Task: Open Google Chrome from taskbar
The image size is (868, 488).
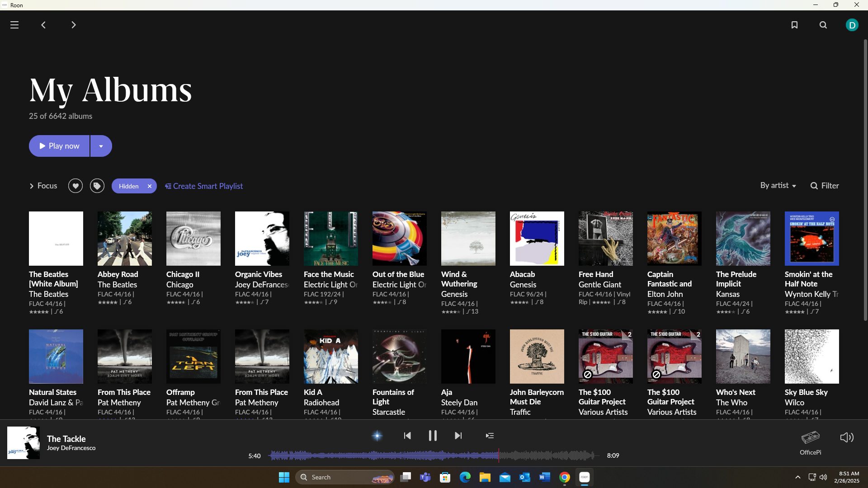Action: click(x=565, y=477)
